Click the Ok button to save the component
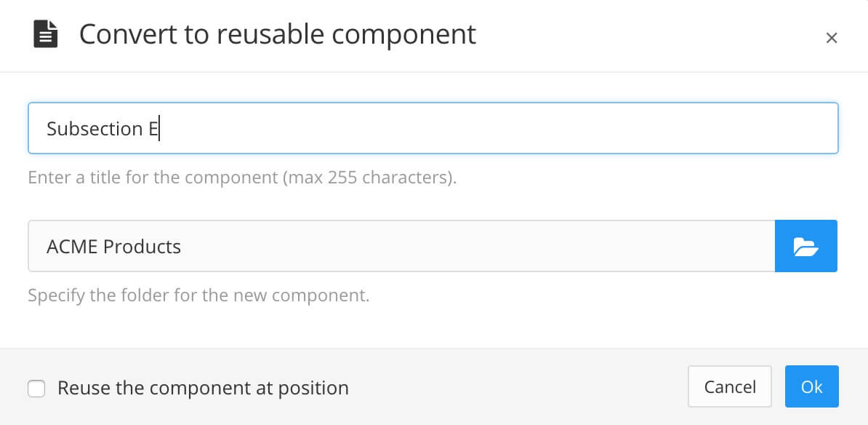 (x=812, y=386)
